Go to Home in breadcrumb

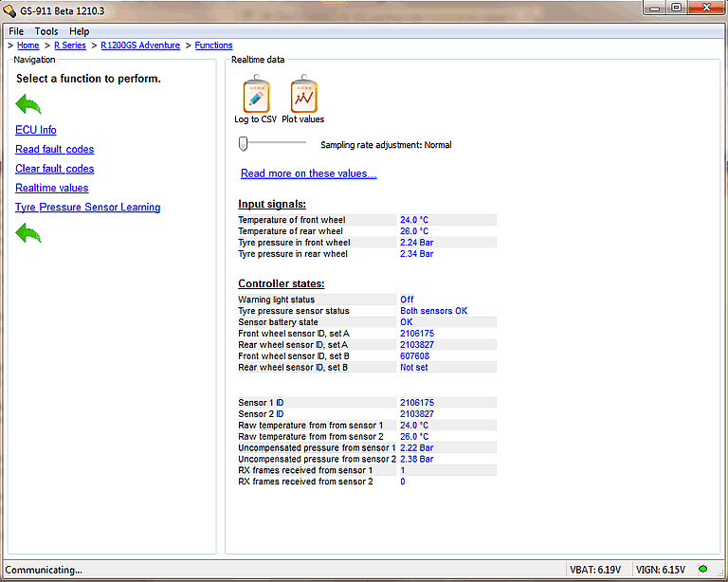27,45
